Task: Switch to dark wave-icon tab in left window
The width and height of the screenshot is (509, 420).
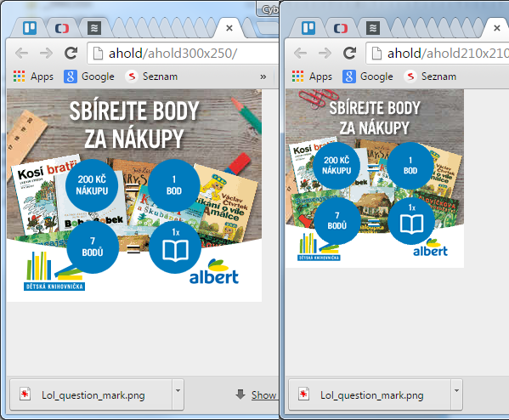Action: tap(94, 28)
